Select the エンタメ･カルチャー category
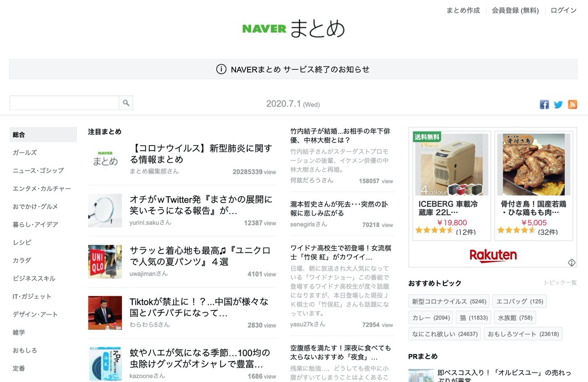The width and height of the screenshot is (588, 382). (x=42, y=188)
